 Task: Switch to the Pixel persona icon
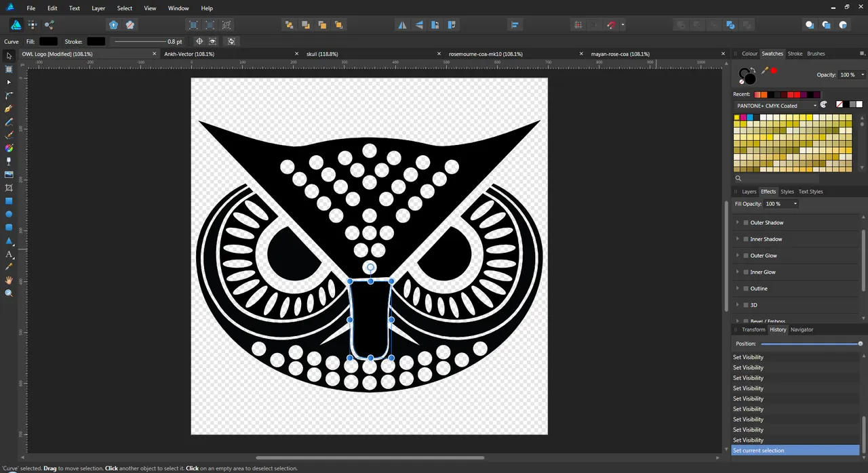33,24
